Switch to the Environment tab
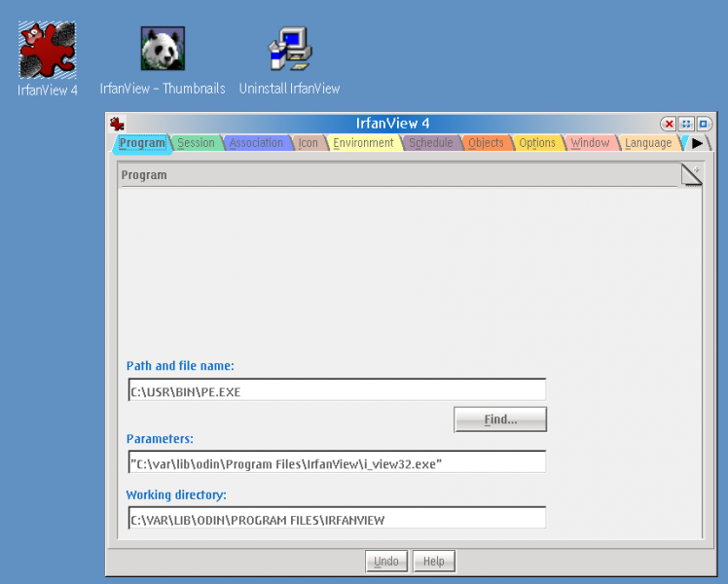728x584 pixels. pos(364,143)
